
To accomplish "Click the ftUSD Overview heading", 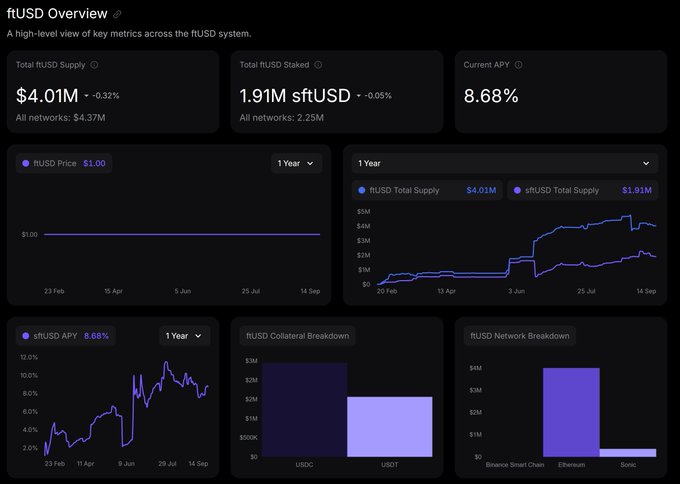I will point(57,14).
